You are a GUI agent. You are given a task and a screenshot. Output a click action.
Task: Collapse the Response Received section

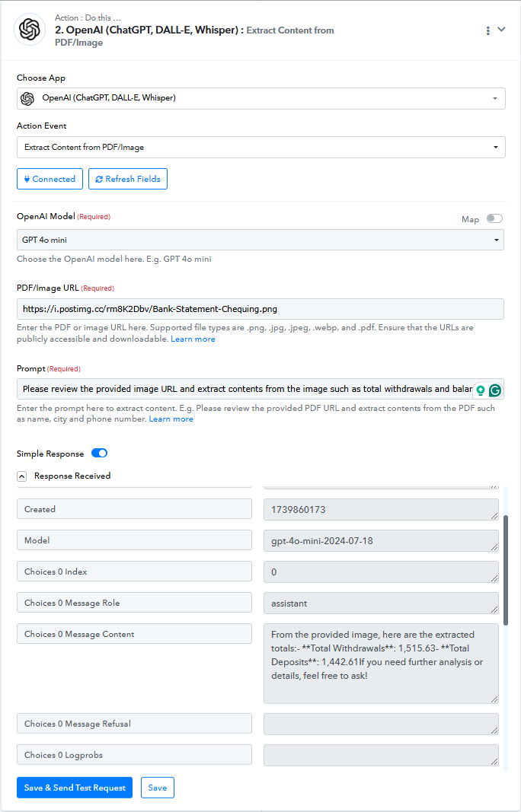coord(22,476)
